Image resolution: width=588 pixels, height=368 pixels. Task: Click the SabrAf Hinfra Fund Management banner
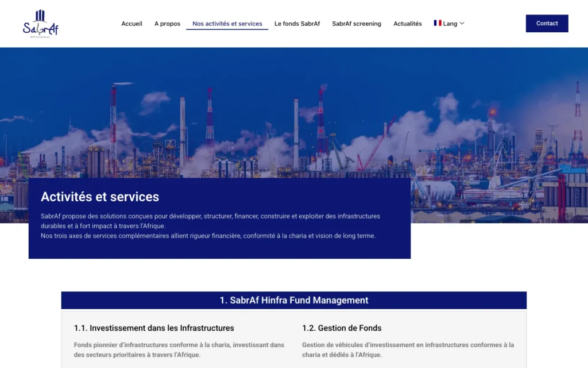coord(293,300)
